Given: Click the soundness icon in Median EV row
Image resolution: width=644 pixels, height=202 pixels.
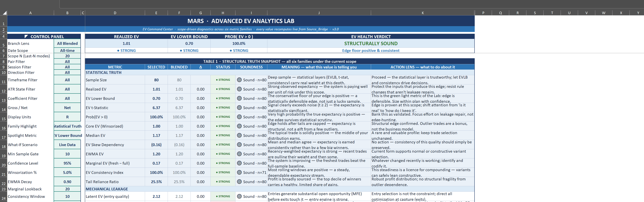Looking at the screenshot, I should pyautogui.click(x=239, y=135).
